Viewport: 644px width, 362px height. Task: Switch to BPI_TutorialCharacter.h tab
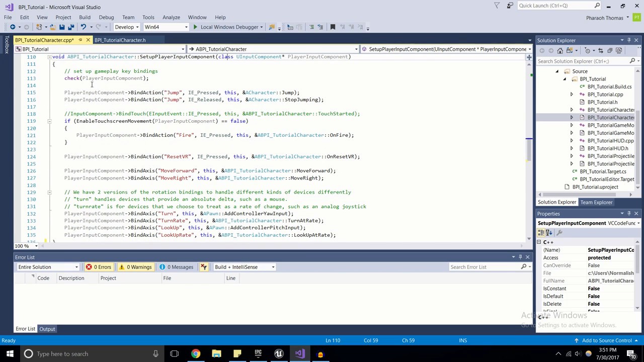[x=120, y=40]
